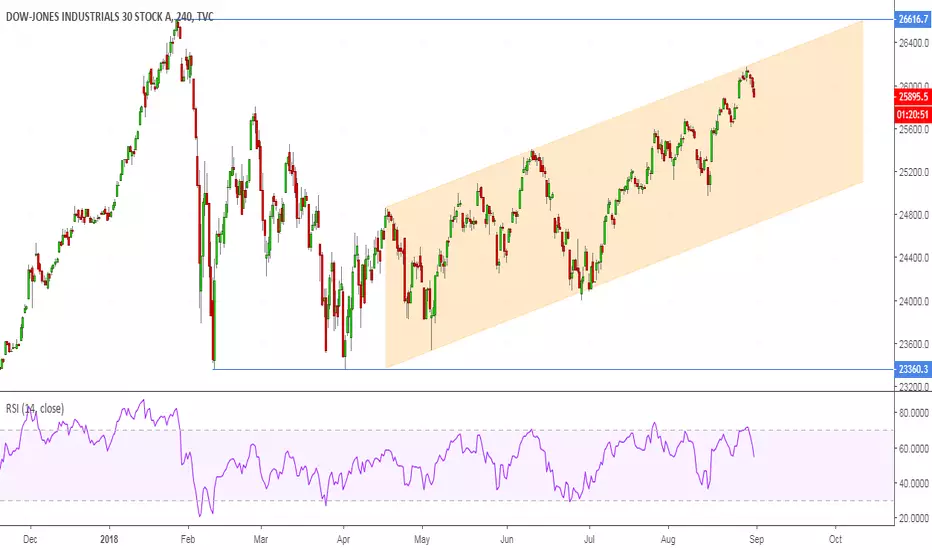Click the Dec label on time axis

click(30, 539)
